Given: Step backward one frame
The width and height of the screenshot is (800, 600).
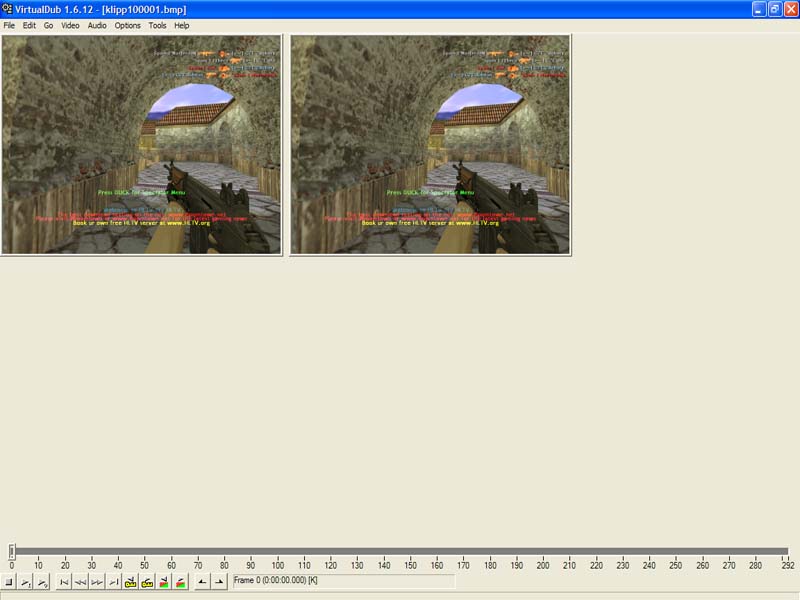Looking at the screenshot, I should [81, 582].
